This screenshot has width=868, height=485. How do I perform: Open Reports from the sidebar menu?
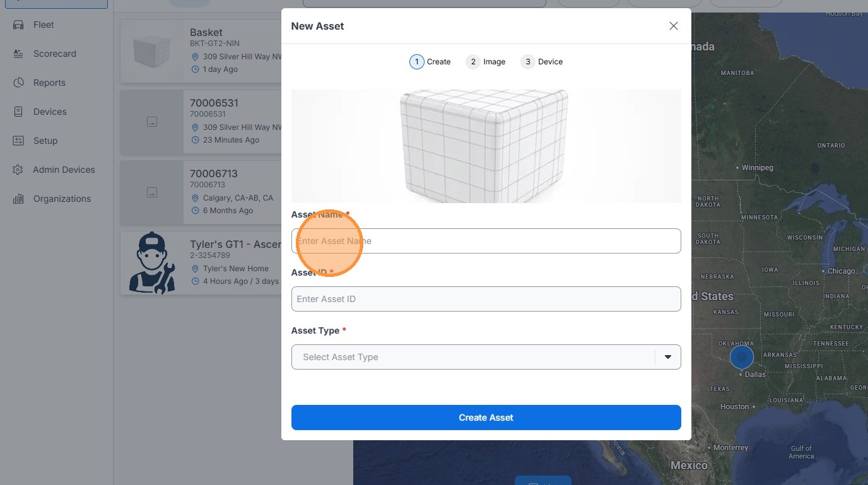click(x=49, y=83)
